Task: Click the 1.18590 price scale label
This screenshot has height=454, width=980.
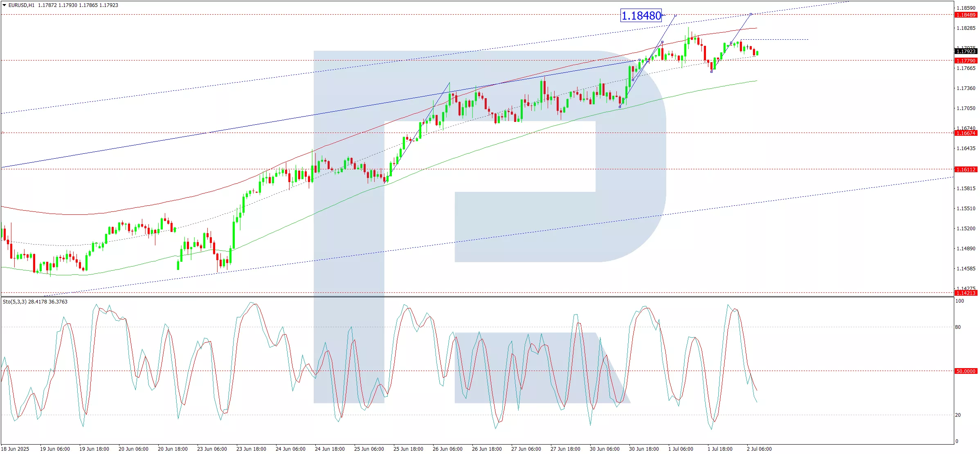Action: 966,8
